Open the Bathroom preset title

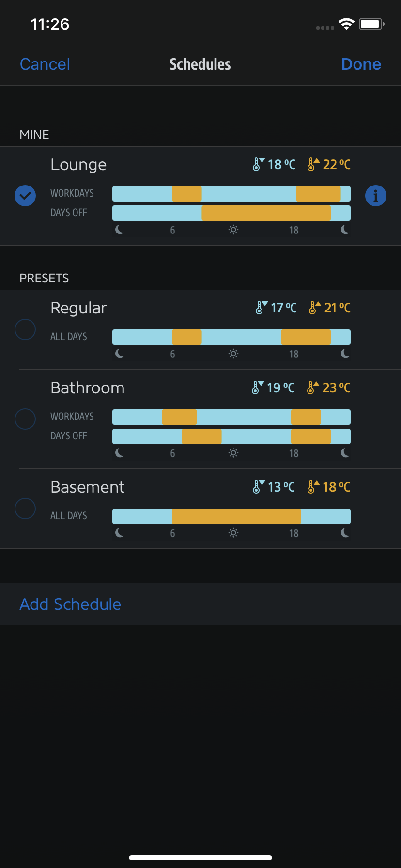[88, 388]
